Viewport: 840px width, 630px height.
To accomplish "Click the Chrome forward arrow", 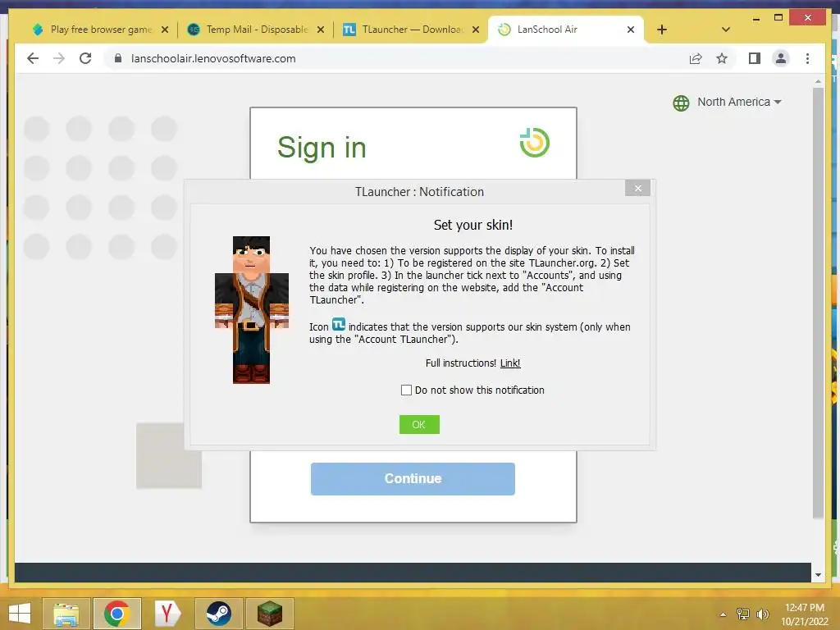I will (59, 58).
